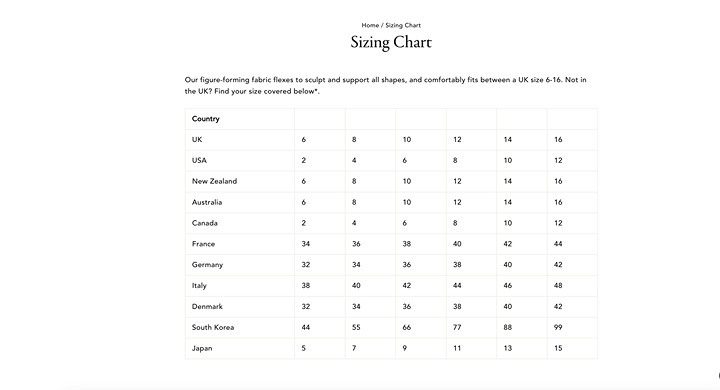The height and width of the screenshot is (390, 720).
Task: Click the Australia row label
Action: click(x=207, y=202)
